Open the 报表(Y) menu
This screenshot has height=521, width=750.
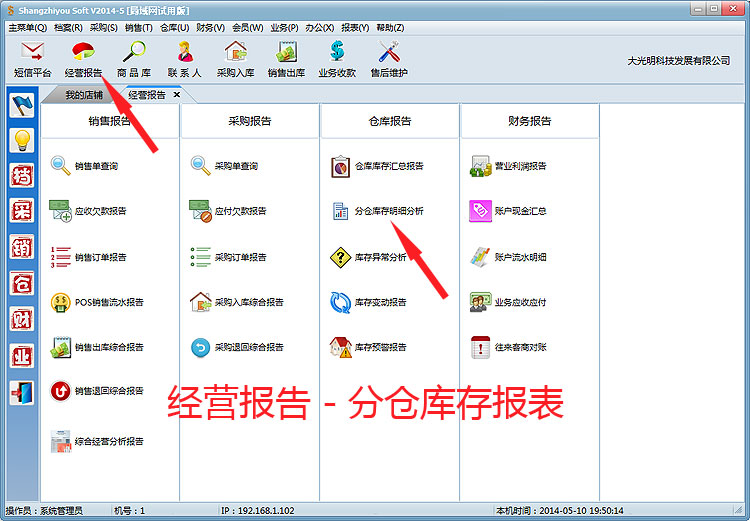[x=355, y=27]
